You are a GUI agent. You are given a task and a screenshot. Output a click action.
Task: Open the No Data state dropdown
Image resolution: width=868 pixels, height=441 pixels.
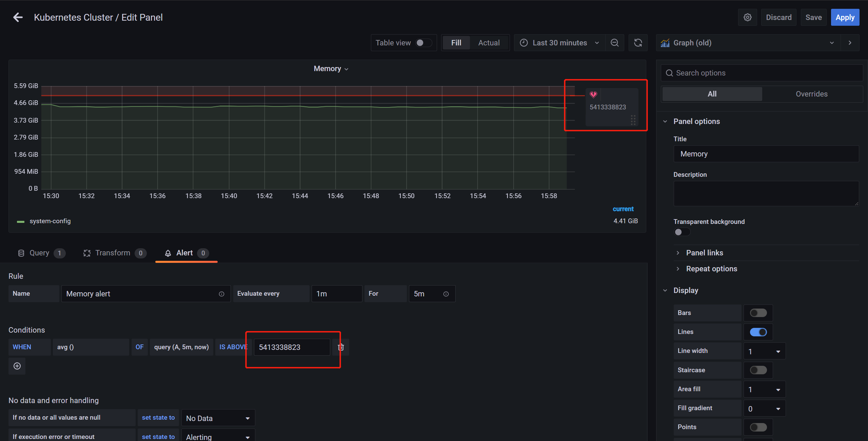click(218, 418)
